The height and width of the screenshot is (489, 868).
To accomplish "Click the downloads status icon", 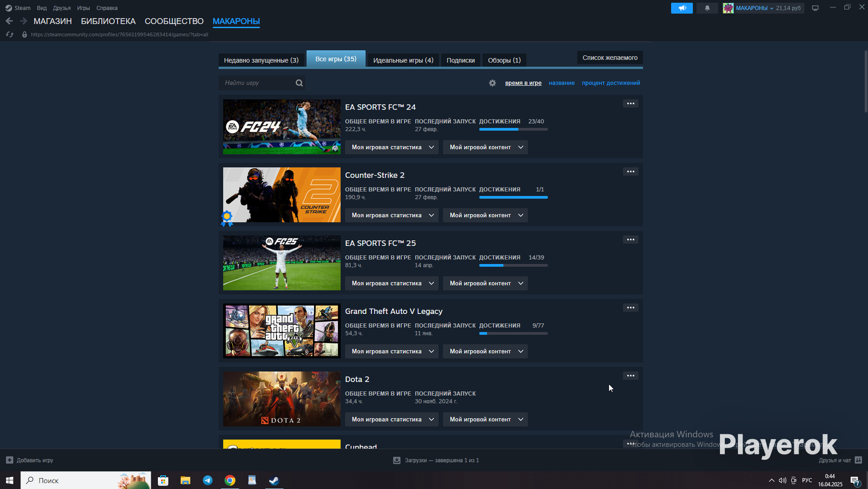I will point(397,460).
